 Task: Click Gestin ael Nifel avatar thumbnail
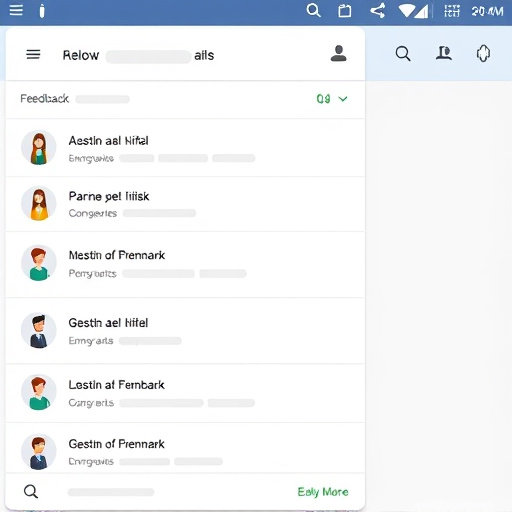(x=39, y=330)
